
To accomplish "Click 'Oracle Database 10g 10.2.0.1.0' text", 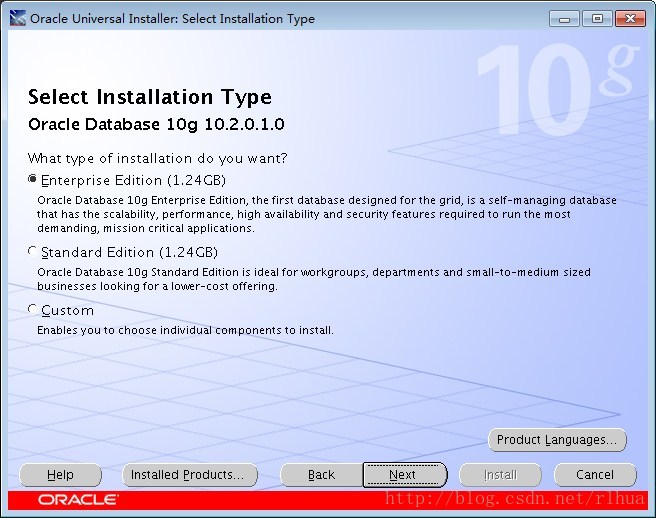I will pyautogui.click(x=156, y=124).
